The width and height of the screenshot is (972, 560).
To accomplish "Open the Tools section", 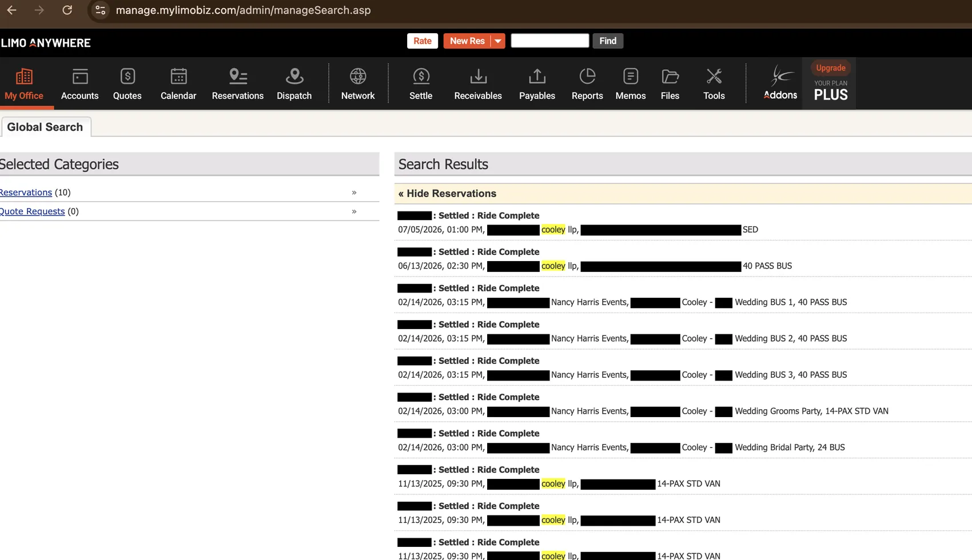I will 714,83.
